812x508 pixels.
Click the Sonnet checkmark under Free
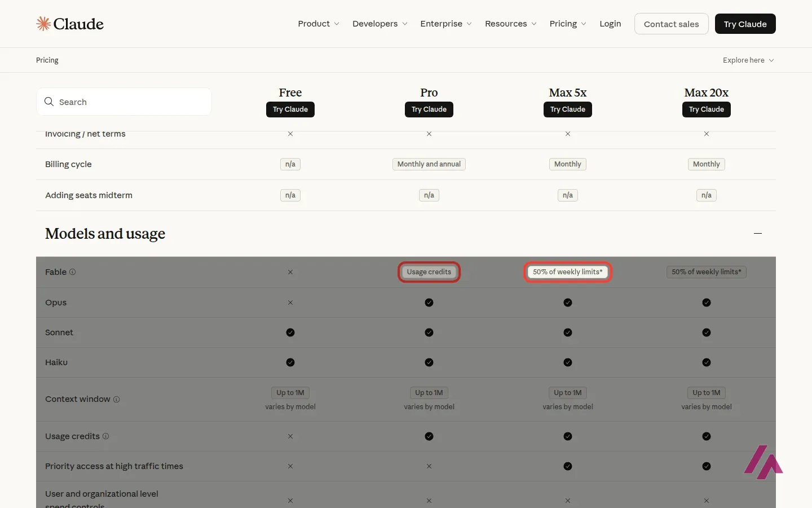click(290, 332)
